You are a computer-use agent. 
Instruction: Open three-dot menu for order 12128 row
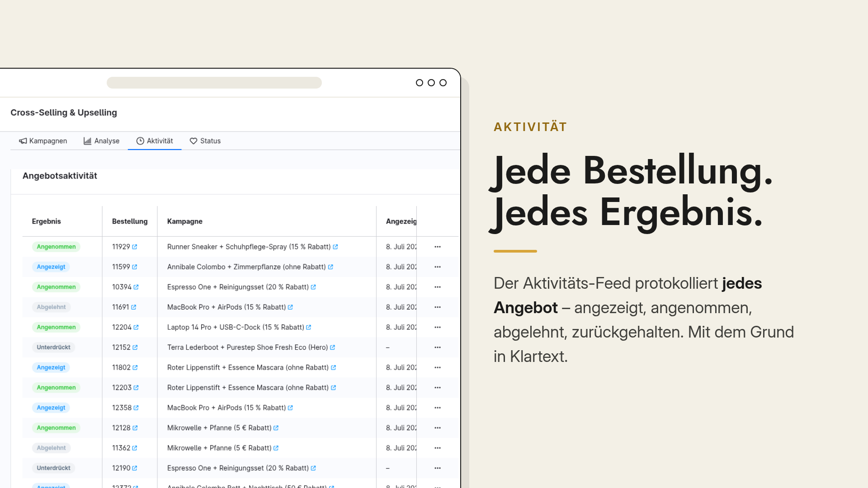[438, 428]
